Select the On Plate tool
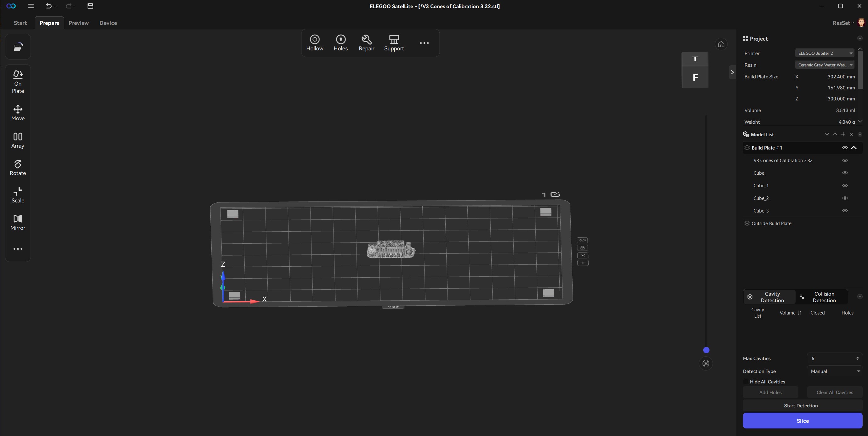Viewport: 868px width, 436px height. click(18, 82)
